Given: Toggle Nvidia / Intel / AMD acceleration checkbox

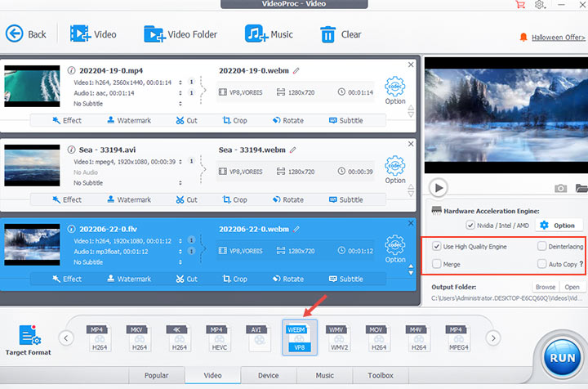Looking at the screenshot, I should (x=470, y=225).
